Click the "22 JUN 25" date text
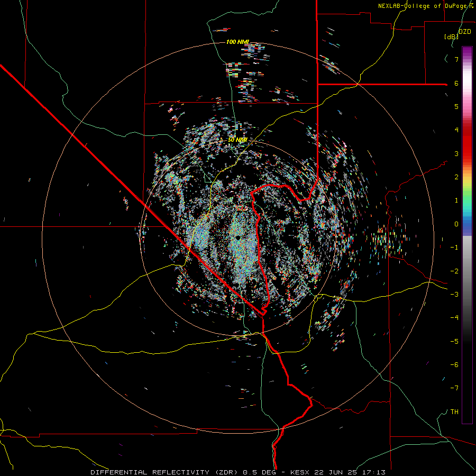476x476 pixels. pos(335,472)
